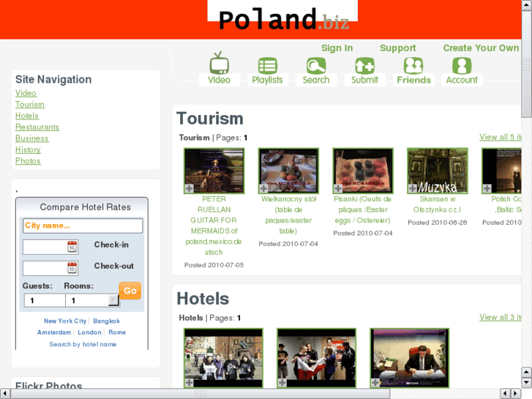Open the Account label in top menu
The height and width of the screenshot is (399, 532).
pos(462,80)
